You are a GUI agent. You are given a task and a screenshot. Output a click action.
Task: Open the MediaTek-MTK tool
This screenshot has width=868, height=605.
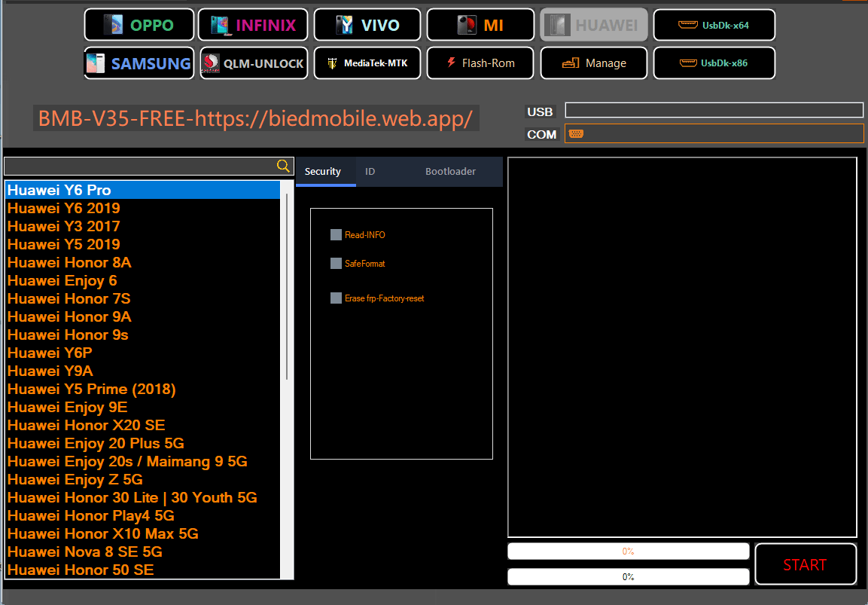pos(367,63)
